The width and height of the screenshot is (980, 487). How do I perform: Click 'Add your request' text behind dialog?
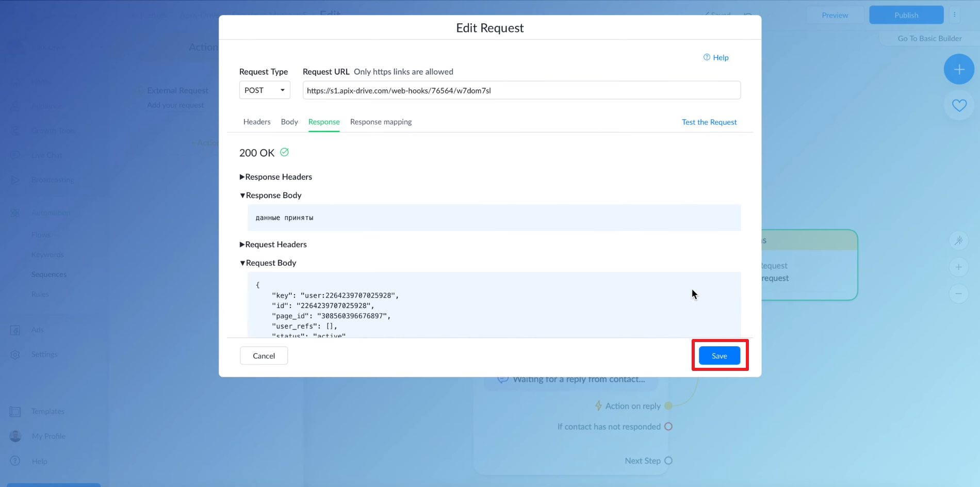point(175,105)
